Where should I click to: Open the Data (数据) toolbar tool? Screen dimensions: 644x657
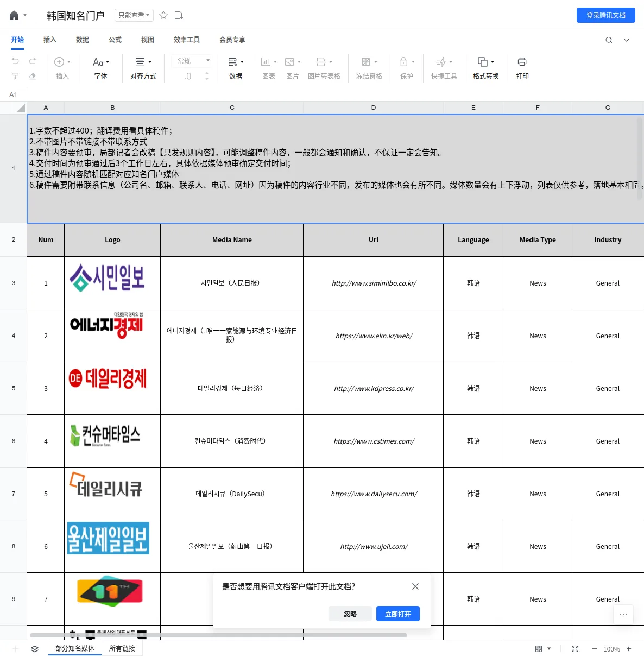tap(236, 68)
